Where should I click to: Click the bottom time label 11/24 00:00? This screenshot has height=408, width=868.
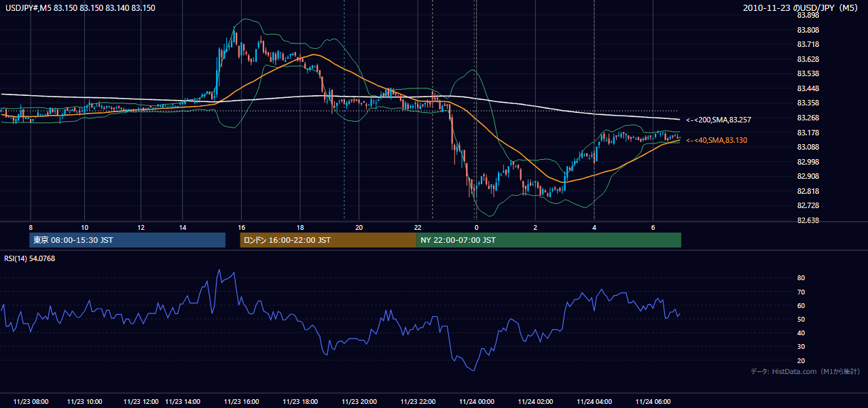477,401
